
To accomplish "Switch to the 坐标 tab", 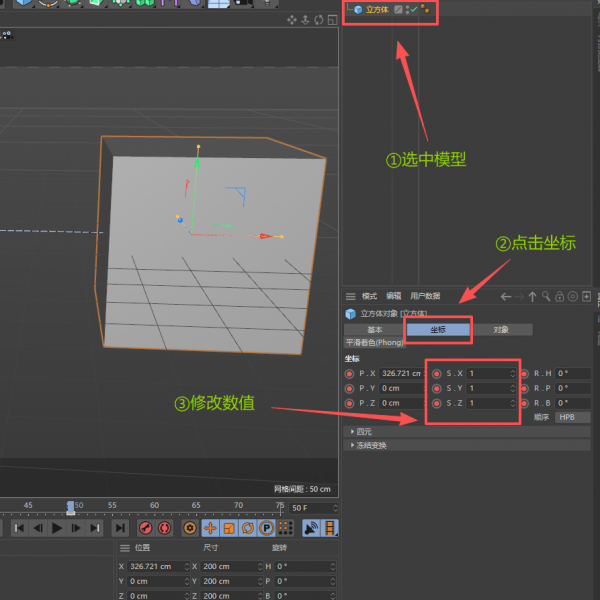I will click(438, 329).
